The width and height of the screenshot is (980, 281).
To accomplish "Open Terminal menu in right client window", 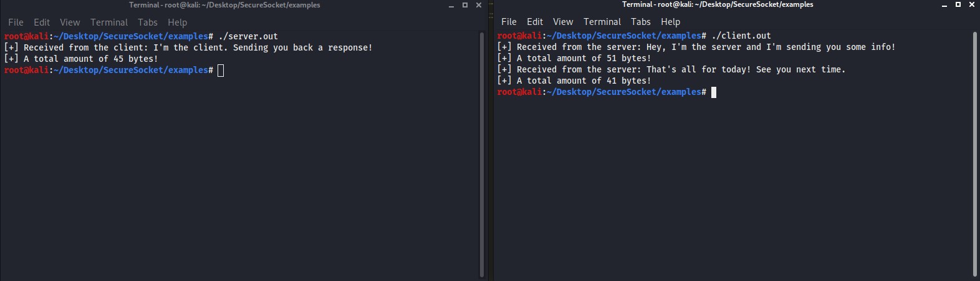I will [x=602, y=22].
